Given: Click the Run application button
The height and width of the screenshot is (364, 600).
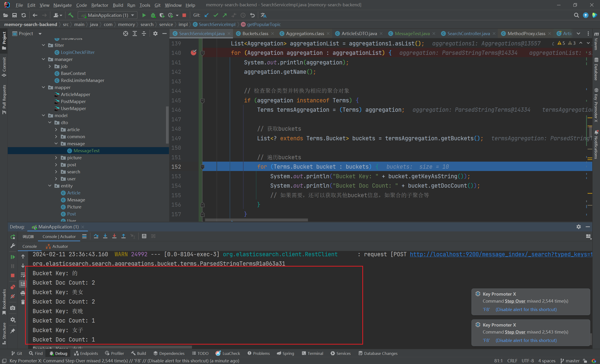Looking at the screenshot, I should [x=144, y=15].
